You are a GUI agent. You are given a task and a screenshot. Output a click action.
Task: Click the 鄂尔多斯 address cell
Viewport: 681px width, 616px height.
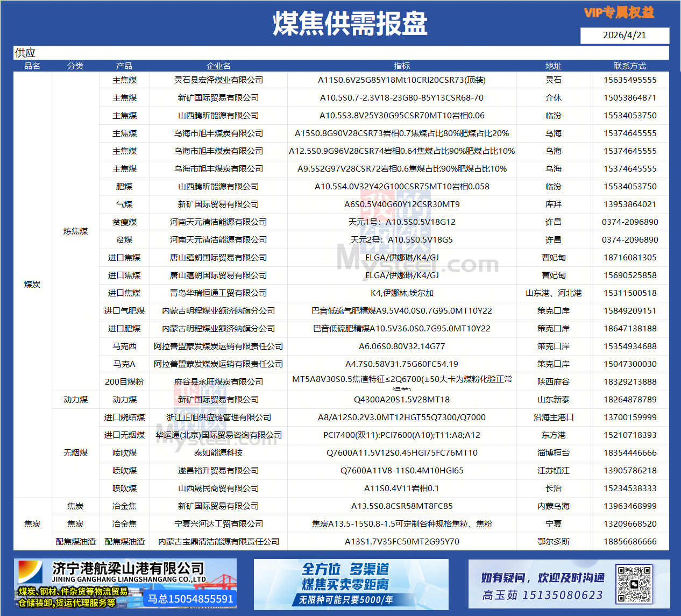click(x=553, y=542)
